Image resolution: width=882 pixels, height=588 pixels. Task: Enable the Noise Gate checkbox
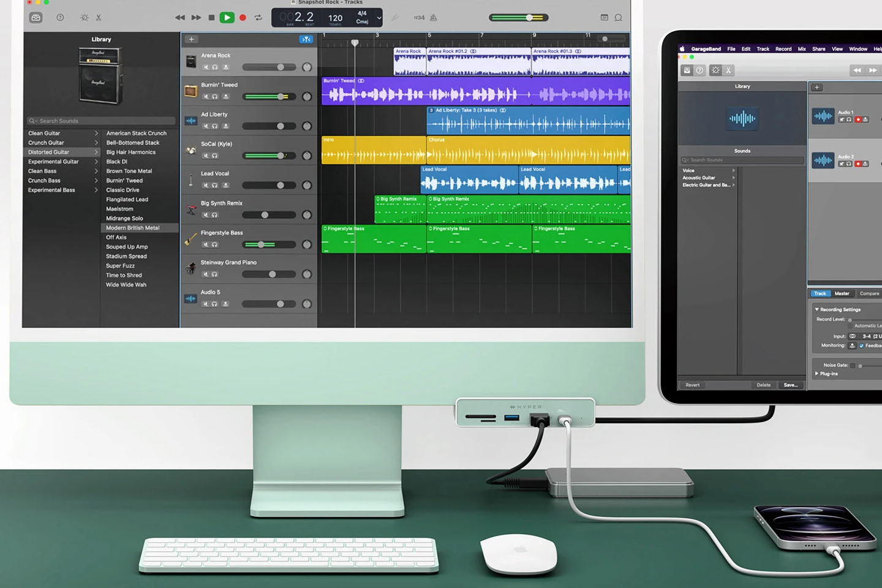coord(853,366)
